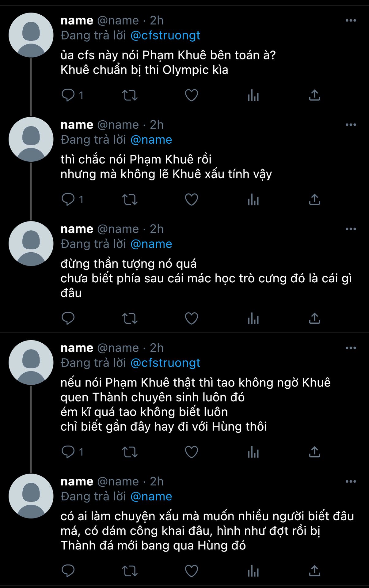369x588 pixels.
Task: View analytics of the "ủa cfs này" tweet
Action: [253, 95]
